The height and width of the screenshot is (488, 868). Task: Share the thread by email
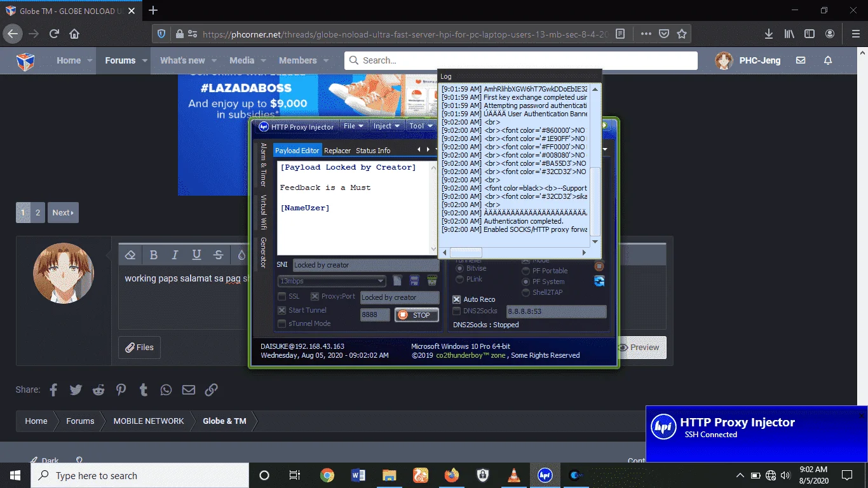(x=189, y=390)
